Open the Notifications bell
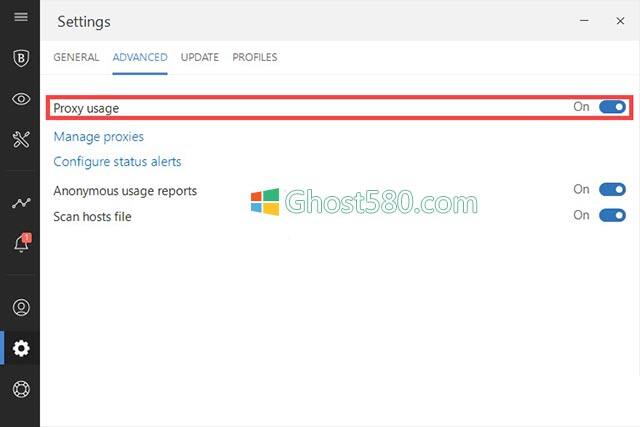Screen dimensions: 640x427 click(22, 243)
